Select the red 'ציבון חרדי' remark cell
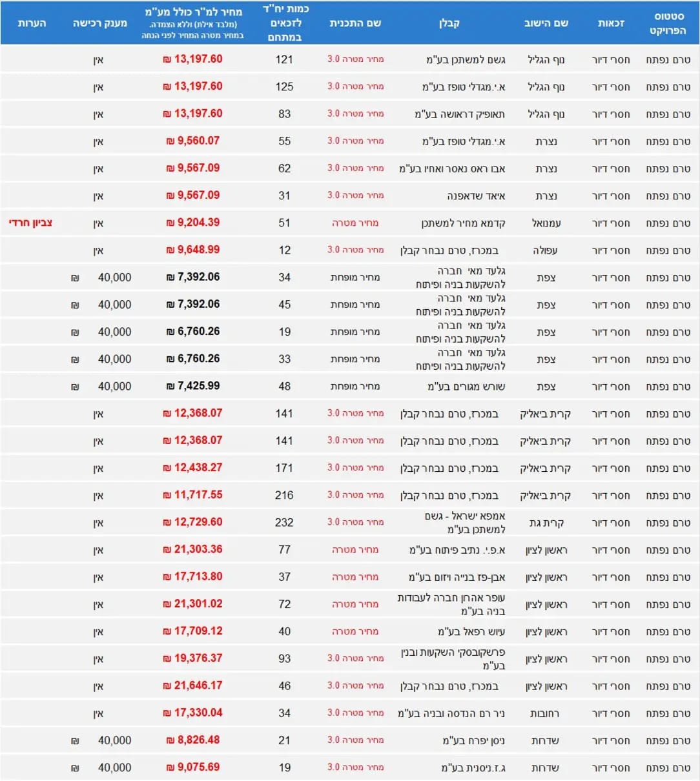 (30, 223)
